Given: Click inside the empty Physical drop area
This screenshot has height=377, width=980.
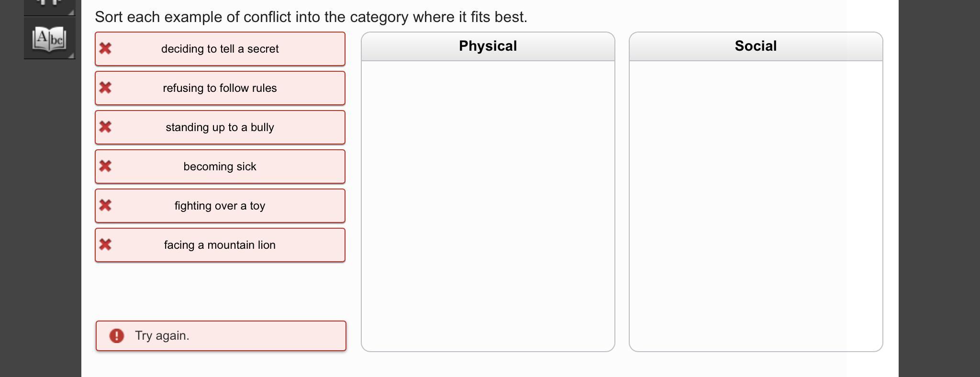Looking at the screenshot, I should (488, 206).
